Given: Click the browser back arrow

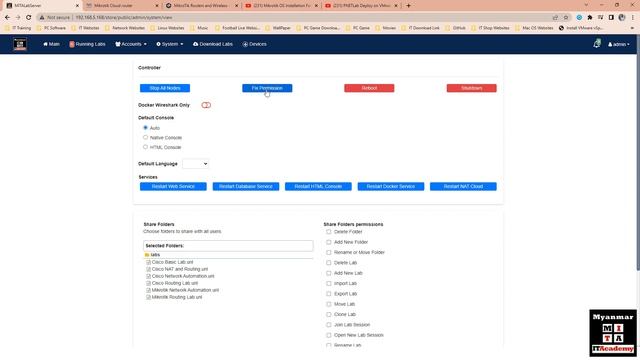Looking at the screenshot, I should coord(7,18).
